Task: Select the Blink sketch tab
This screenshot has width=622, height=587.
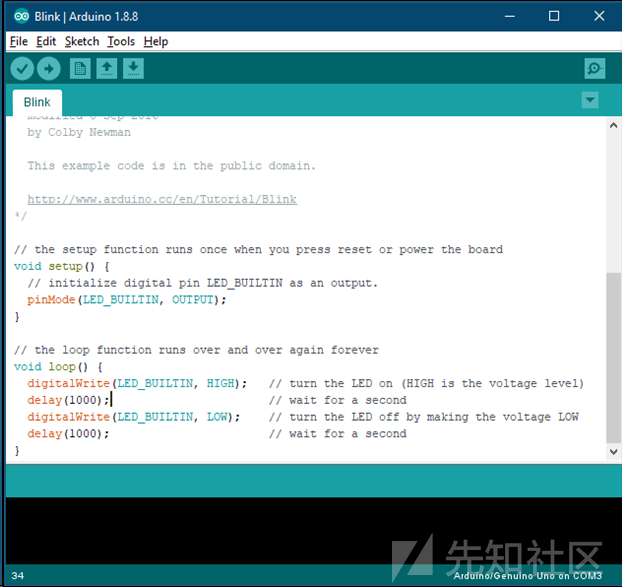Action: (37, 102)
